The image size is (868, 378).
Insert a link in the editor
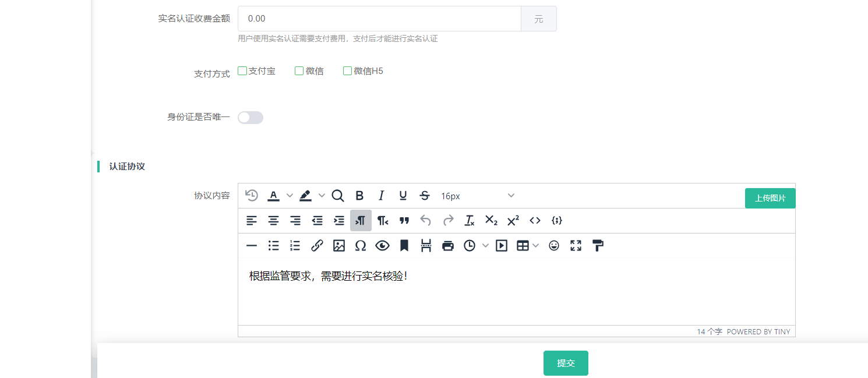tap(317, 246)
